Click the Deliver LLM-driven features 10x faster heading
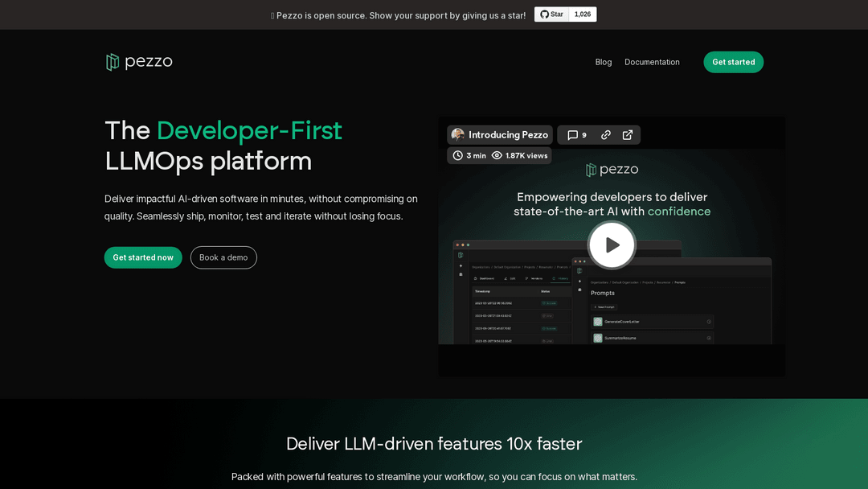 [434, 444]
